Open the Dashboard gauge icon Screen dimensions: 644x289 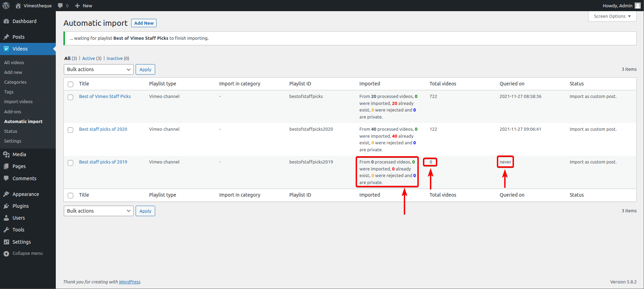pyautogui.click(x=6, y=21)
